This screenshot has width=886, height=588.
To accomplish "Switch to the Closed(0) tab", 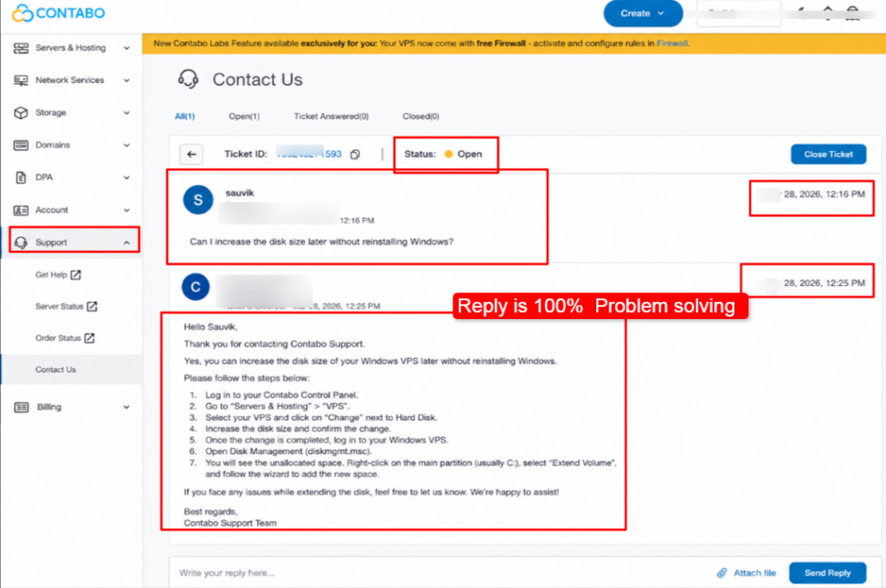I will [x=421, y=117].
